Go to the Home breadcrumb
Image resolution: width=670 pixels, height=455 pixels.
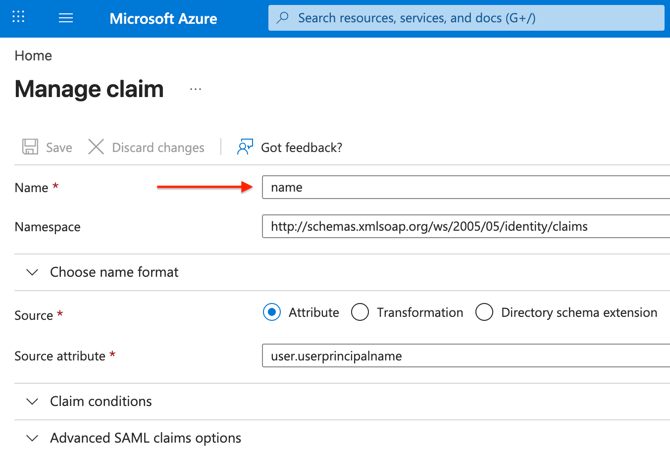click(x=33, y=56)
